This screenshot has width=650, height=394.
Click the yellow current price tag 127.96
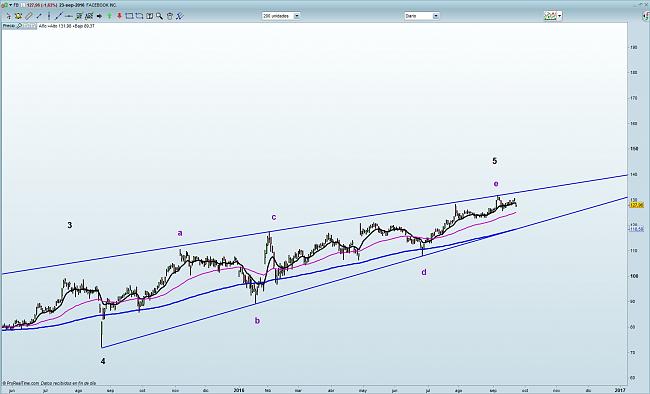tap(637, 205)
